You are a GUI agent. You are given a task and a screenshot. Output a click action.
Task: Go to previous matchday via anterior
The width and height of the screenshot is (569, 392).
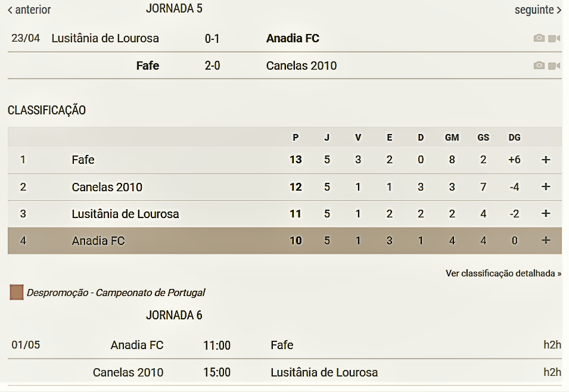[29, 10]
